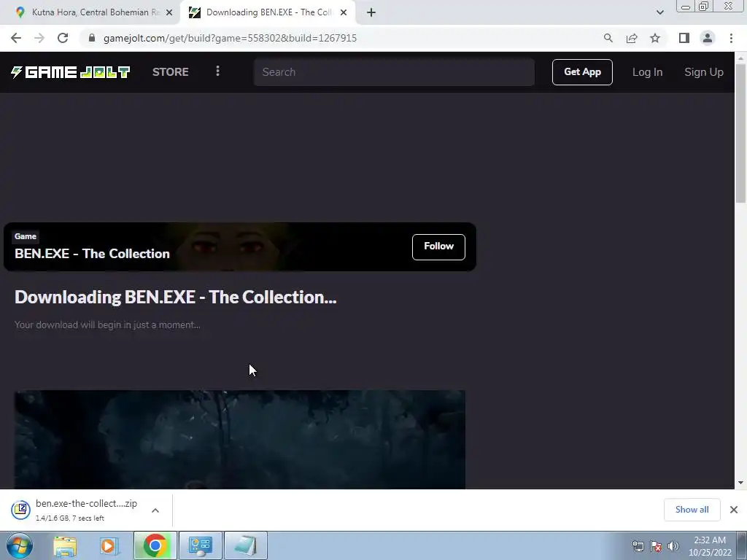Click the taskbar clock showing 2:32 AM
This screenshot has height=560, width=747.
click(710, 545)
